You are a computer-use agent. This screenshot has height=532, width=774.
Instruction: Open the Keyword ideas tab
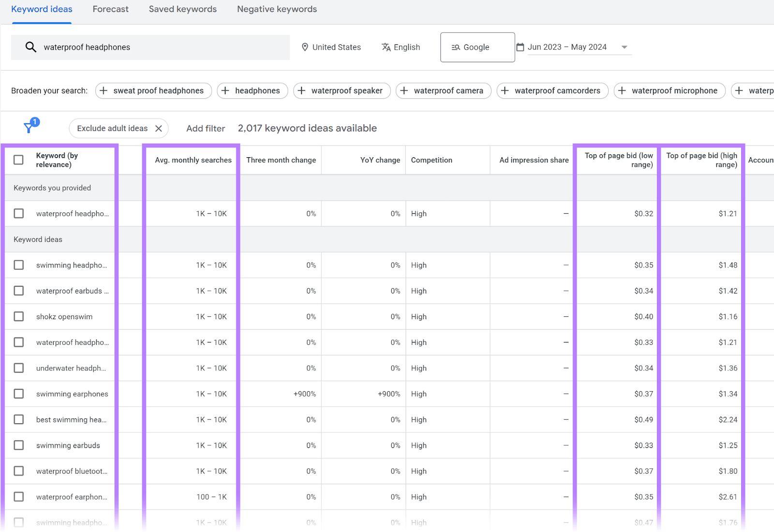(x=42, y=9)
